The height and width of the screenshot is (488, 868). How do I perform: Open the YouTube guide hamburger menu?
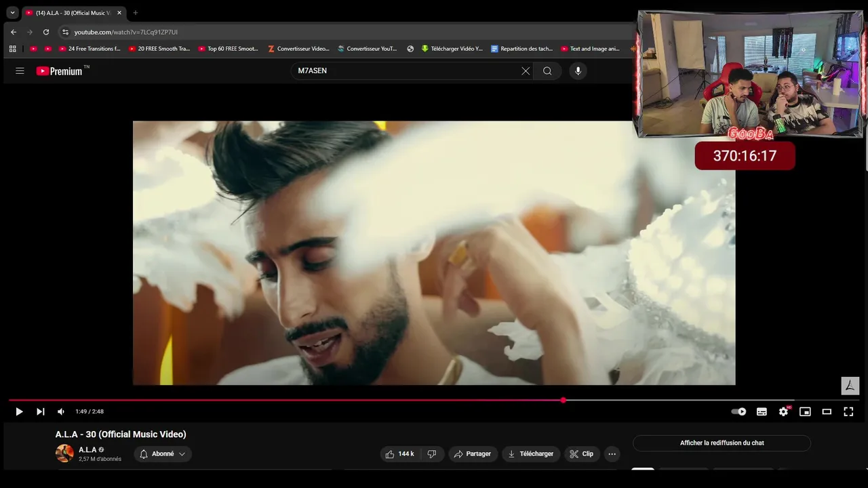[20, 70]
